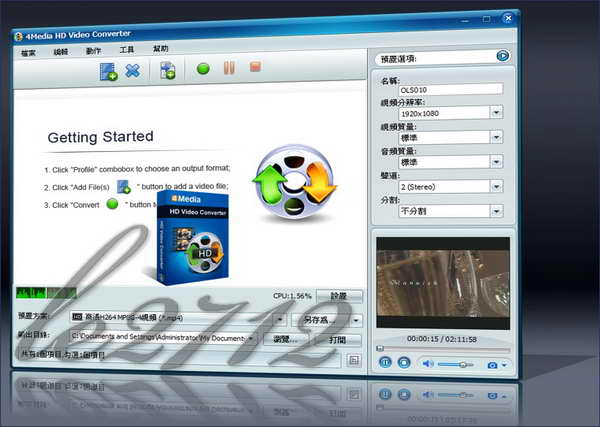Click the blue X remove icon in the toolbar
Viewport: 600px width, 427px height.
[x=132, y=70]
